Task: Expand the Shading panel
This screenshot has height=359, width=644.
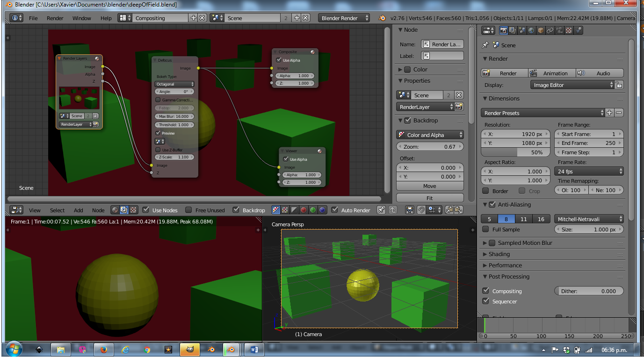Action: [499, 254]
